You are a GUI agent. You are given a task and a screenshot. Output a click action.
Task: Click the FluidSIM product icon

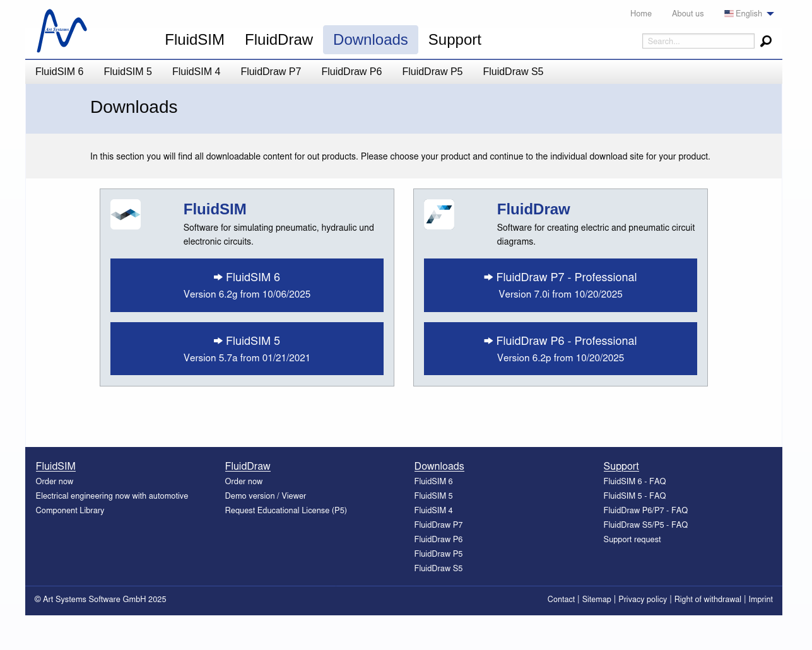click(126, 214)
